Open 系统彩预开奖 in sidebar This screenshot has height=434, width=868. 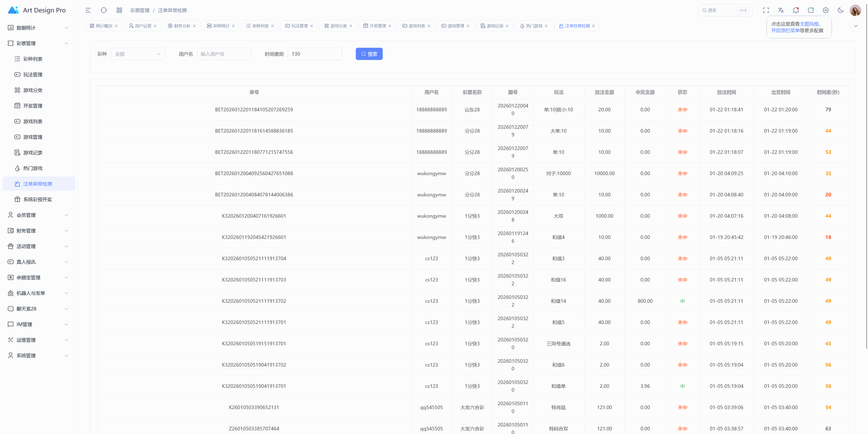(x=37, y=199)
